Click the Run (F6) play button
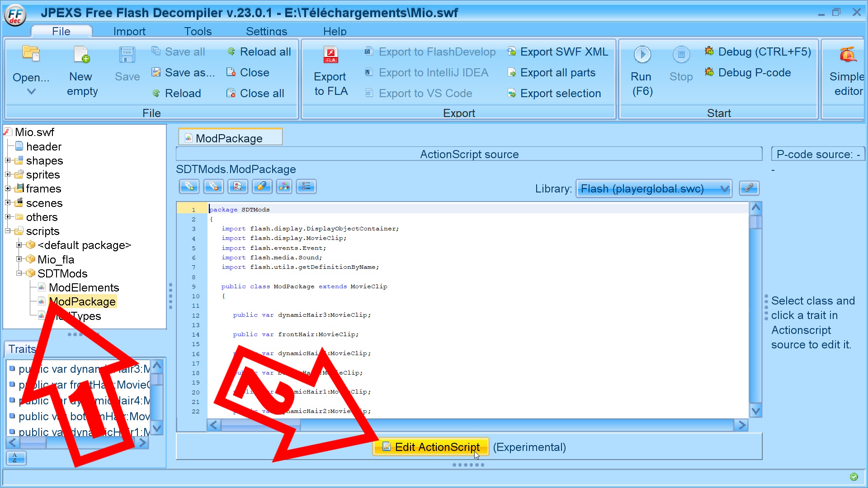The width and height of the screenshot is (868, 488). coord(642,55)
